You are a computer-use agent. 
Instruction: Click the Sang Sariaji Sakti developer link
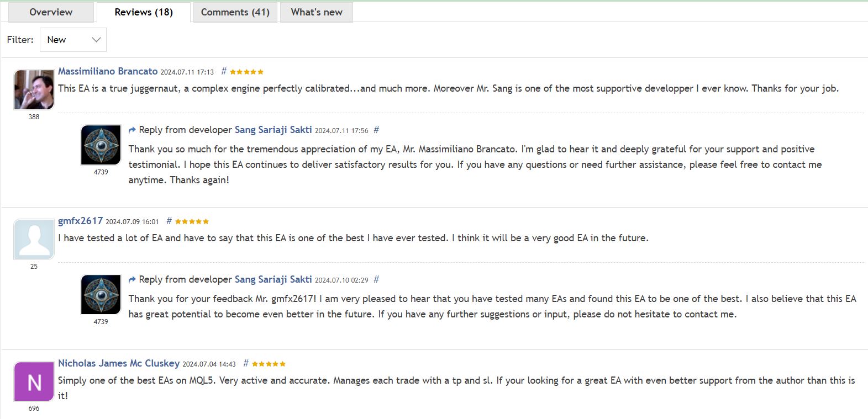[273, 129]
